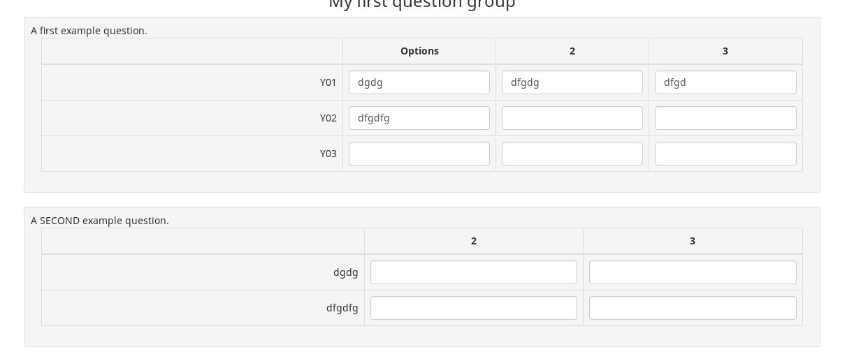The width and height of the screenshot is (868, 354).
Task: Click the Y02 row label
Action: (328, 118)
